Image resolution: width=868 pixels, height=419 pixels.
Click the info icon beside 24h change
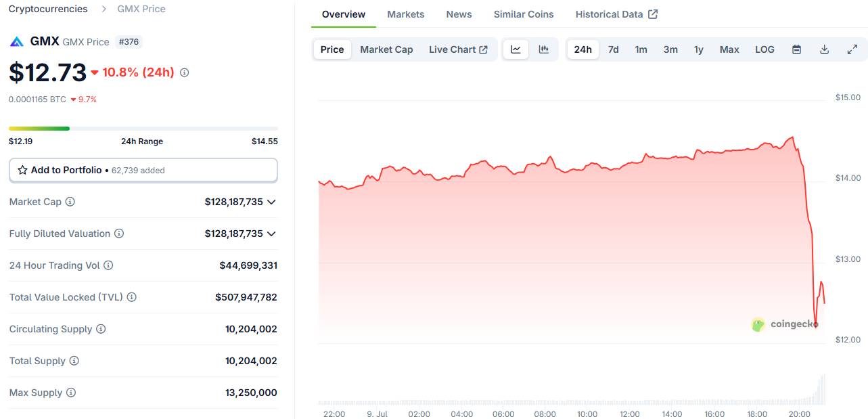click(184, 72)
